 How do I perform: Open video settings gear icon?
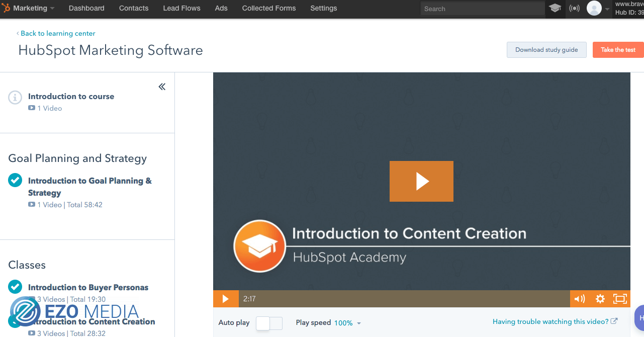pyautogui.click(x=600, y=299)
